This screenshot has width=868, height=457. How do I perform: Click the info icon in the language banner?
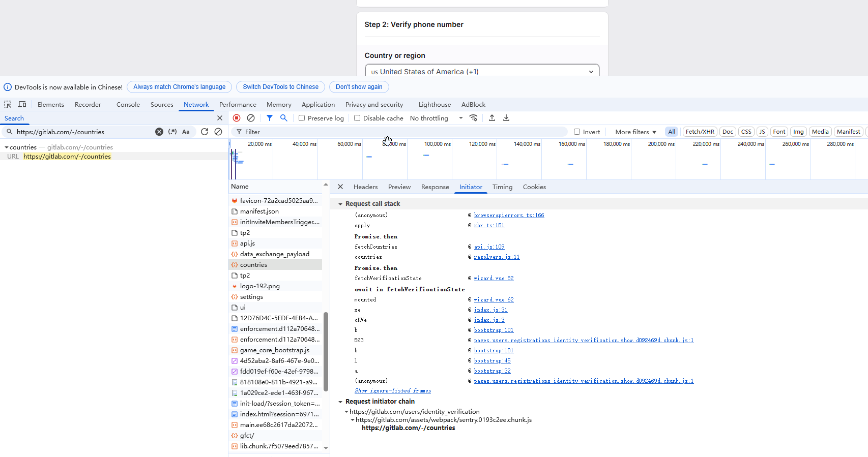[x=8, y=87]
